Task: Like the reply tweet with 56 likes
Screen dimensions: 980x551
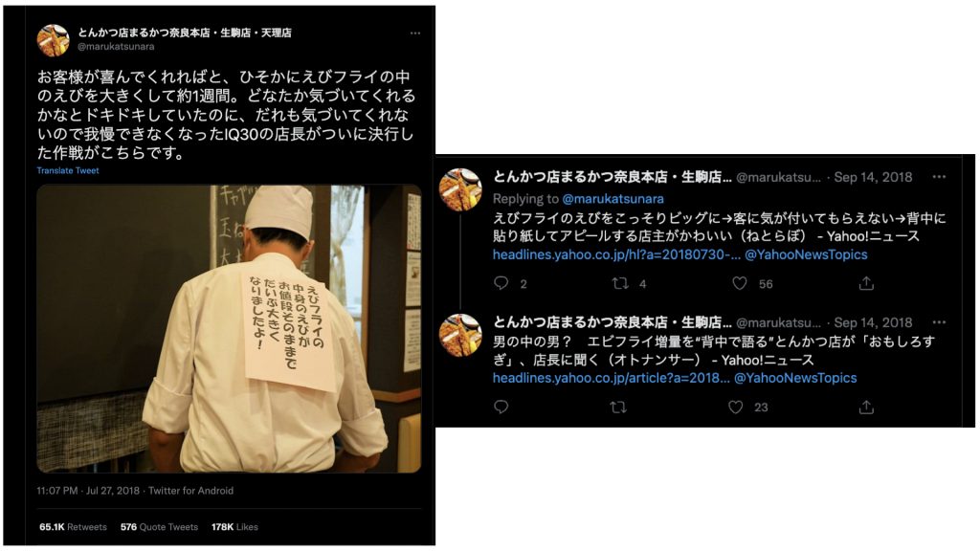Action: click(740, 283)
